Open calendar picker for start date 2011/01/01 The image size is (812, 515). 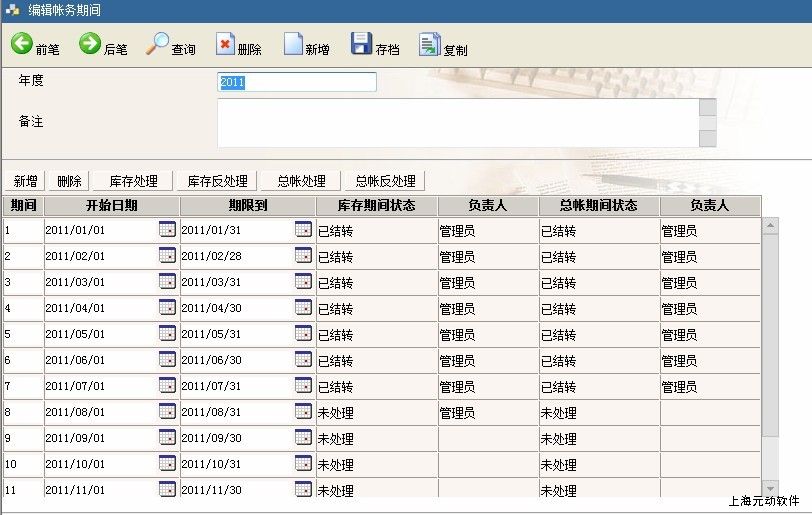pyautogui.click(x=167, y=229)
